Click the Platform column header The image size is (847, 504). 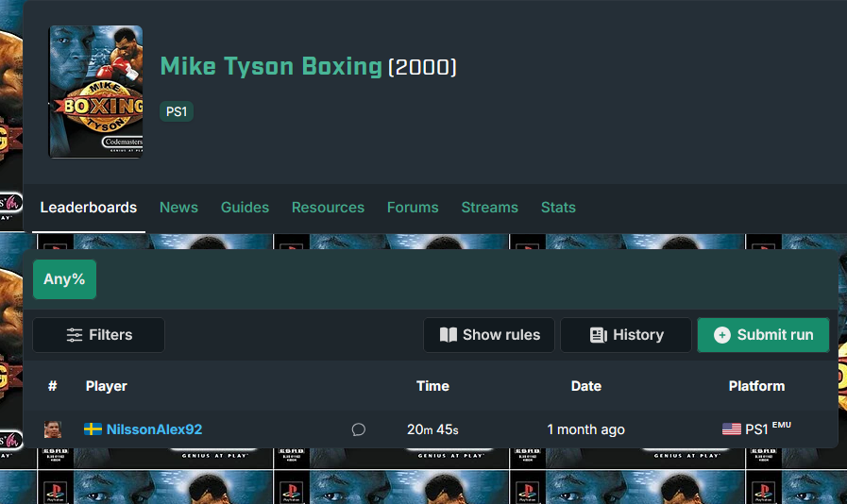click(756, 386)
